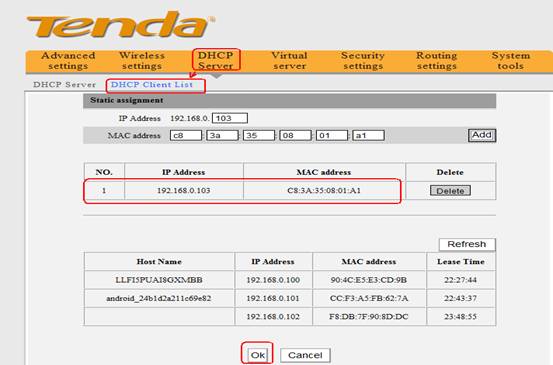This screenshot has width=553, height=365.
Task: Open the System tools menu
Action: tap(511, 61)
